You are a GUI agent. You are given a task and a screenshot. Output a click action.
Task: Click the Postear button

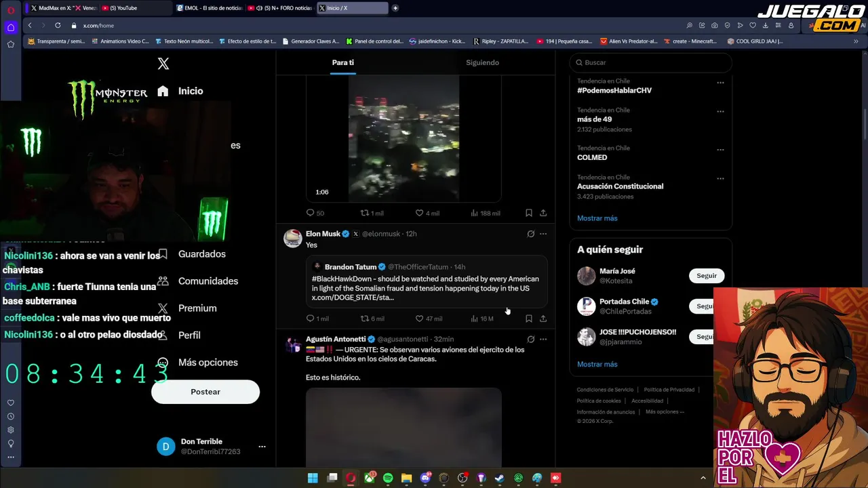(205, 392)
